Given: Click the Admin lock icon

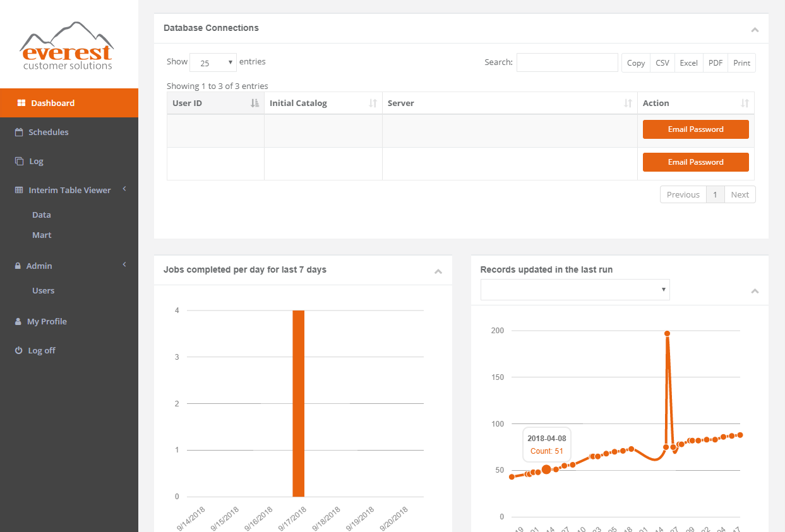Looking at the screenshot, I should click(18, 266).
